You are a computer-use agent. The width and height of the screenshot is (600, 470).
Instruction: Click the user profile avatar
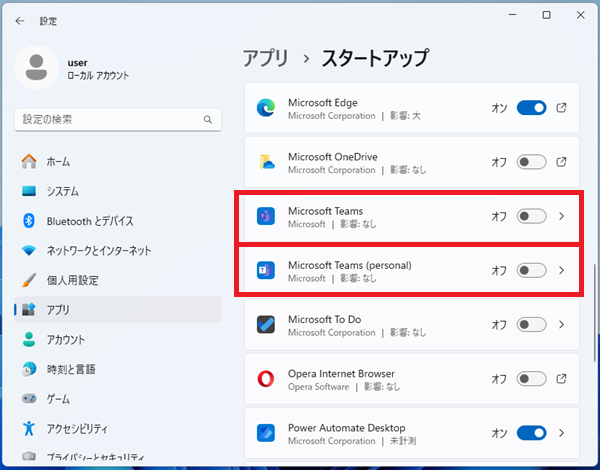tap(36, 67)
